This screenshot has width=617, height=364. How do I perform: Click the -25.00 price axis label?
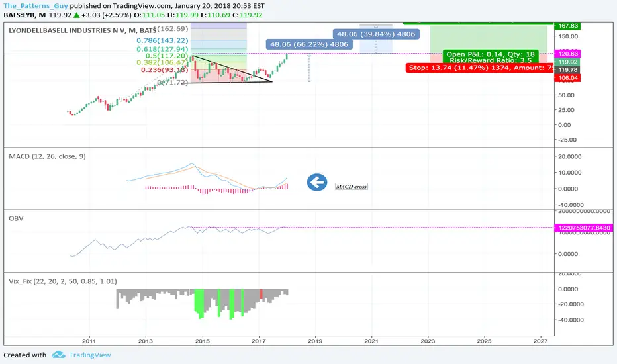567,140
